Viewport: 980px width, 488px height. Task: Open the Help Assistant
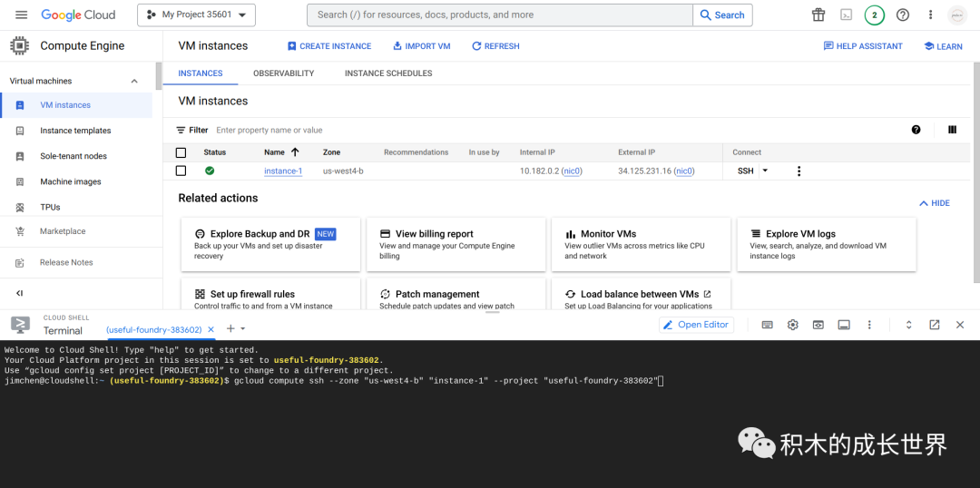(863, 46)
